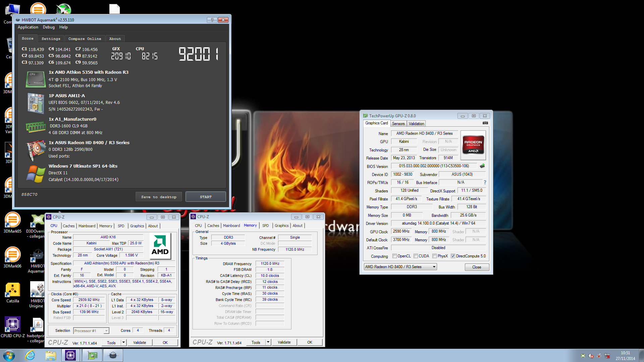Open 3DMark06 desktop shortcut
644x362 pixels.
coord(12,257)
